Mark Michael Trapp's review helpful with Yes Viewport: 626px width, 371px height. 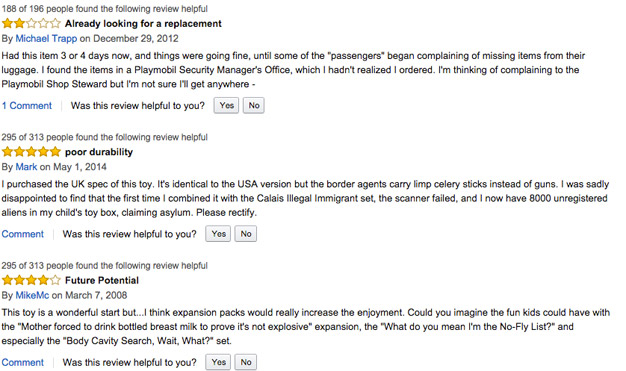pyautogui.click(x=226, y=105)
